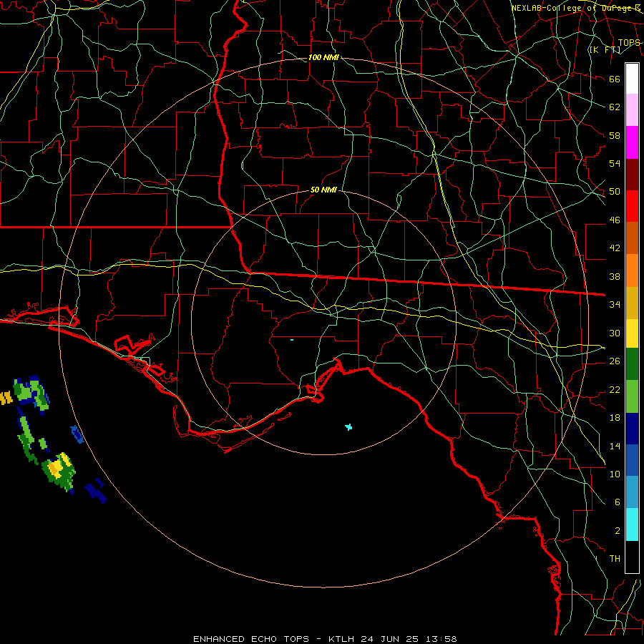Viewport: 644px width, 644px height.
Task: Select the light blue scale swatch
Action: 632,492
